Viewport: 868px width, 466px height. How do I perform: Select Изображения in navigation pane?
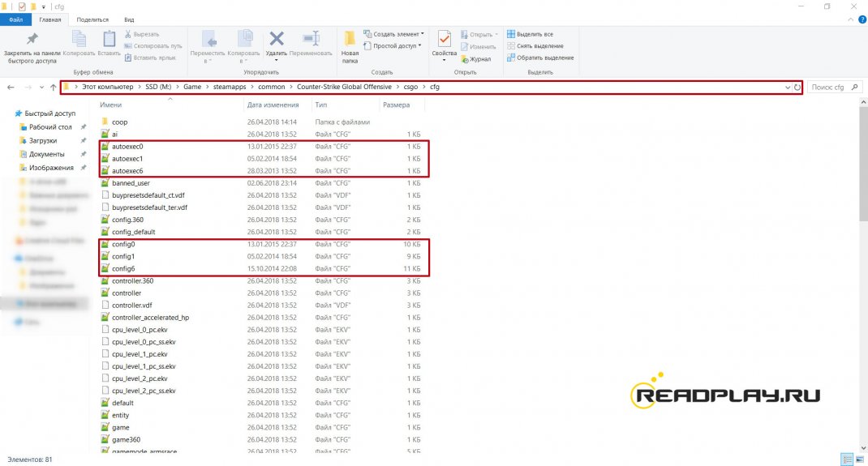(51, 168)
